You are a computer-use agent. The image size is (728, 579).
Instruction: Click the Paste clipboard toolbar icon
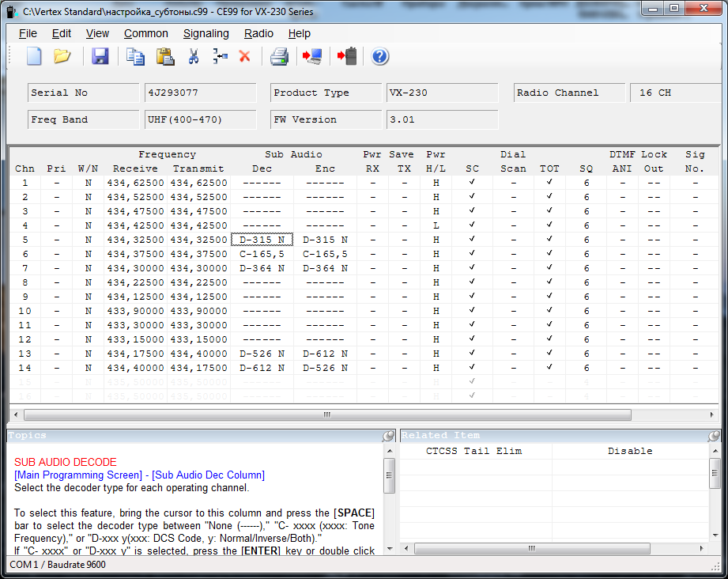click(x=165, y=57)
